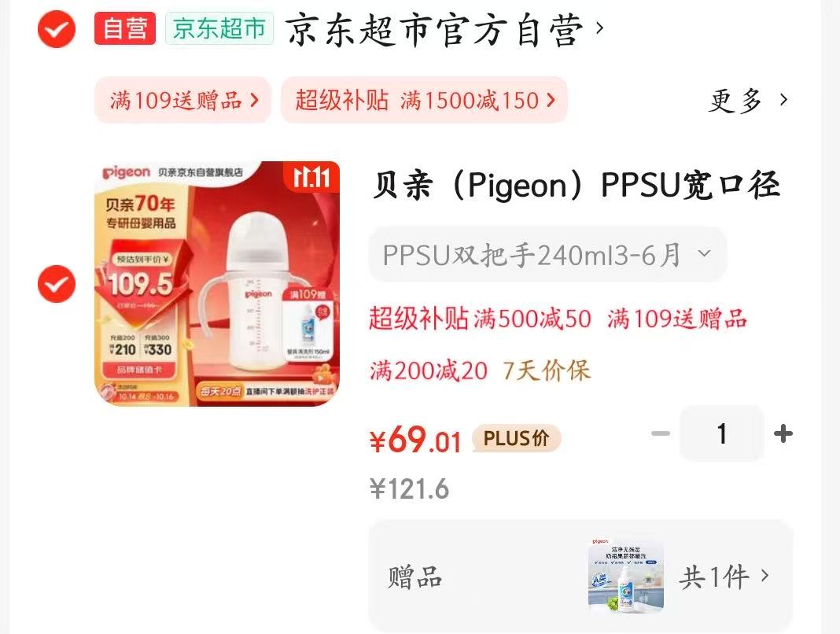Click the quantity field showing 1

721,433
